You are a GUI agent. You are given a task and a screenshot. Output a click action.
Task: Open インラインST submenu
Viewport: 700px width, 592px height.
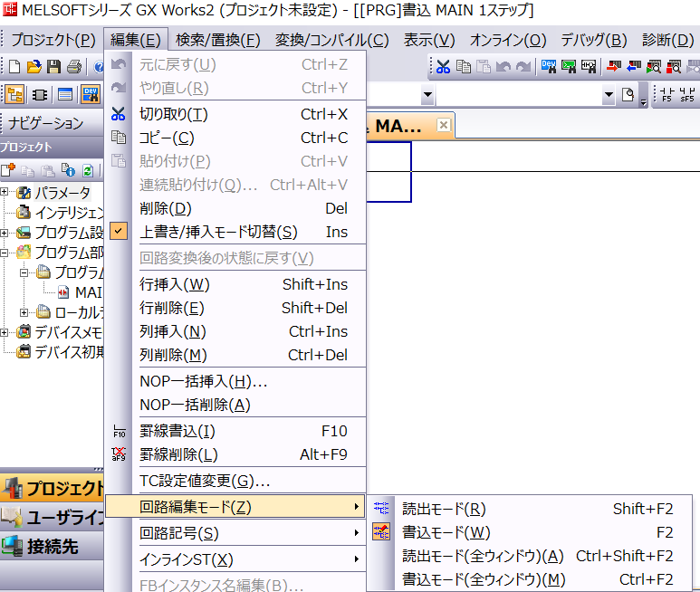pyautogui.click(x=235, y=559)
